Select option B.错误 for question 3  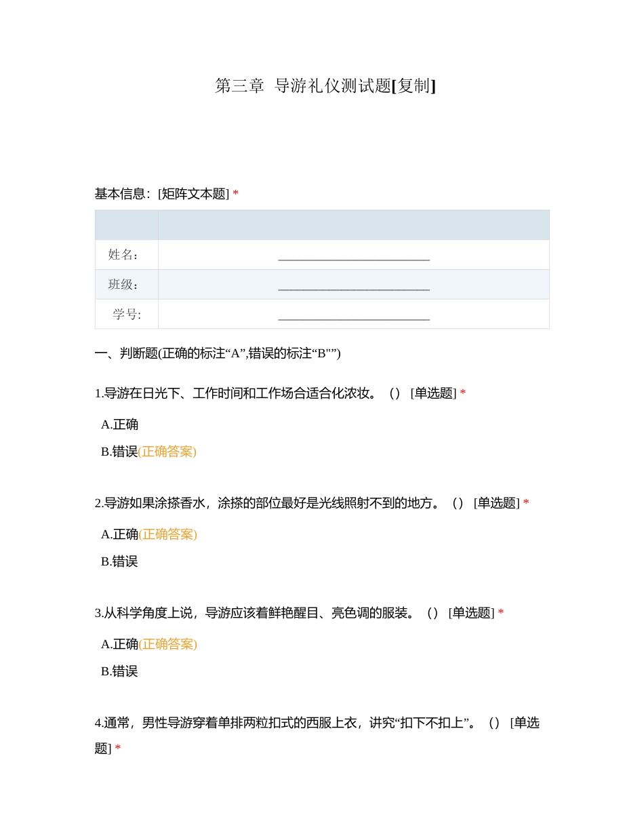[x=121, y=671]
